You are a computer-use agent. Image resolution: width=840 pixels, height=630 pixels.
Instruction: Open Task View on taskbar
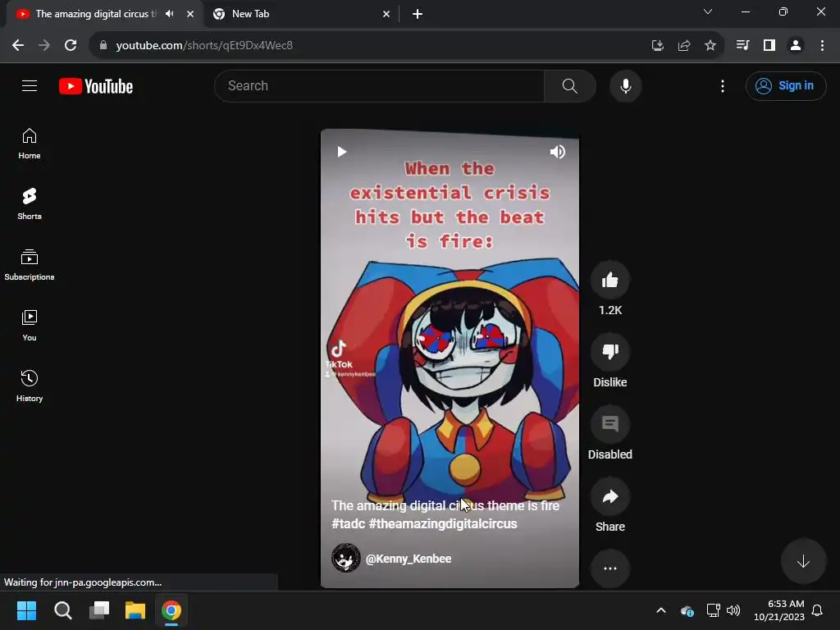(x=99, y=610)
